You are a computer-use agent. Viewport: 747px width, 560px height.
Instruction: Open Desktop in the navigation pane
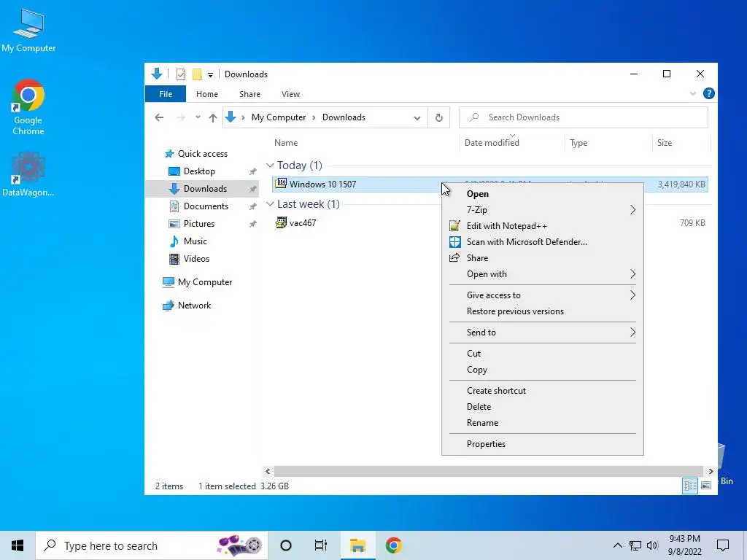[x=199, y=171]
